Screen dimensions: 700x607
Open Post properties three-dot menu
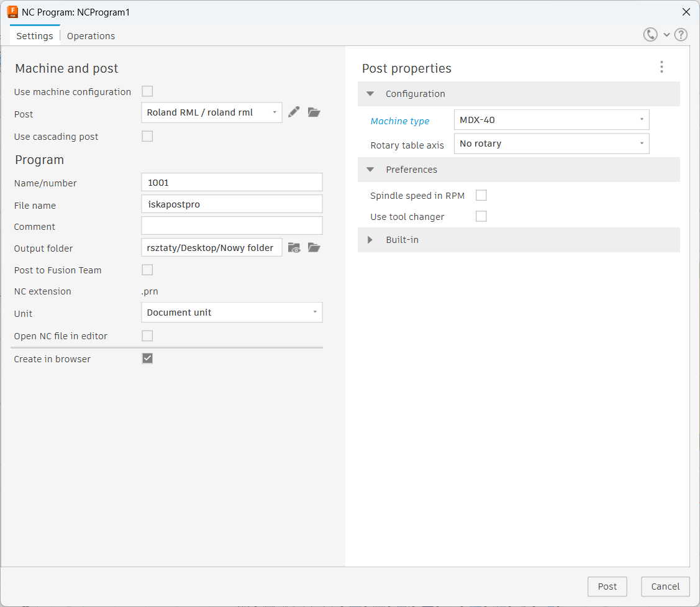tap(661, 67)
